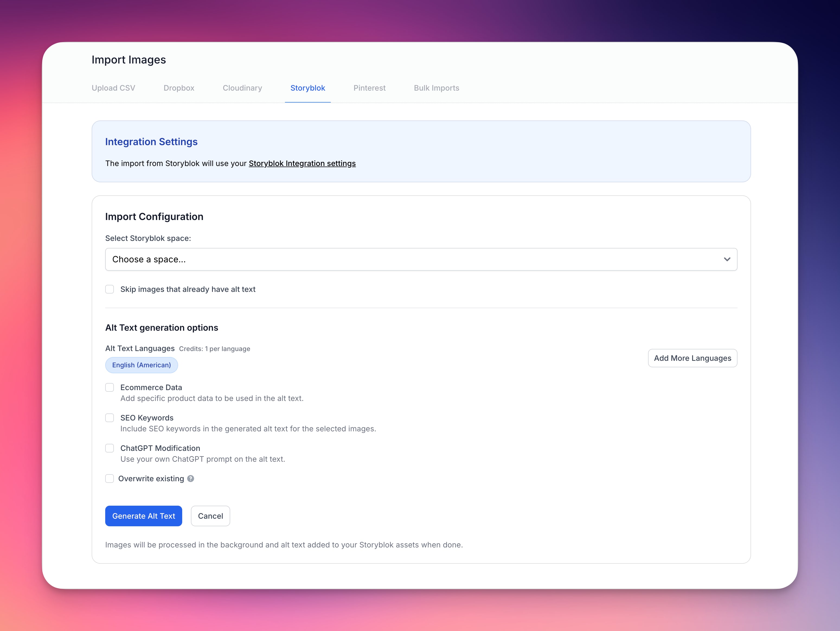Select the Cloudinary tab
Viewport: 840px width, 631px height.
(242, 88)
